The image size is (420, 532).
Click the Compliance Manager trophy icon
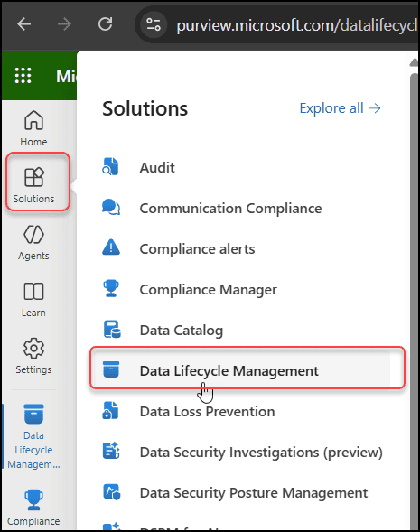111,288
